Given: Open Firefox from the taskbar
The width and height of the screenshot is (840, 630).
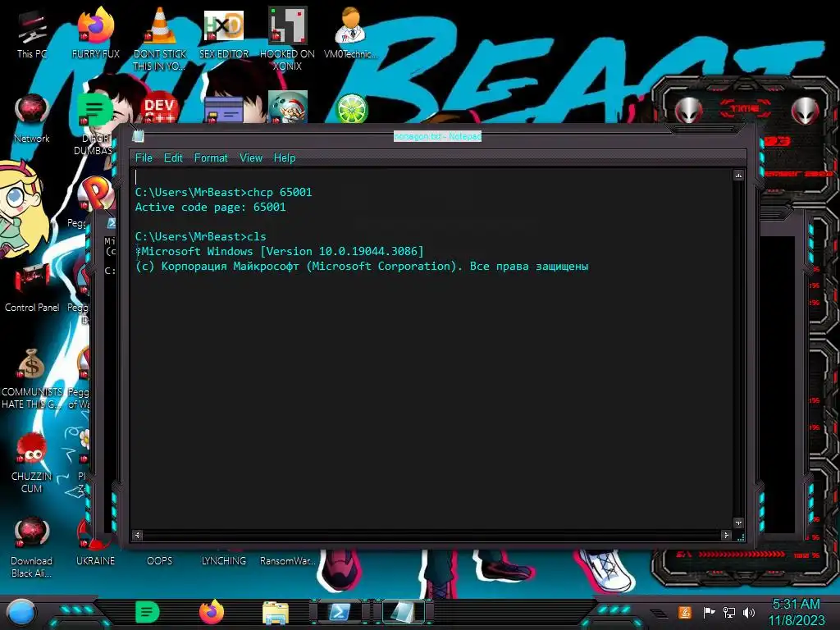Looking at the screenshot, I should coord(212,612).
